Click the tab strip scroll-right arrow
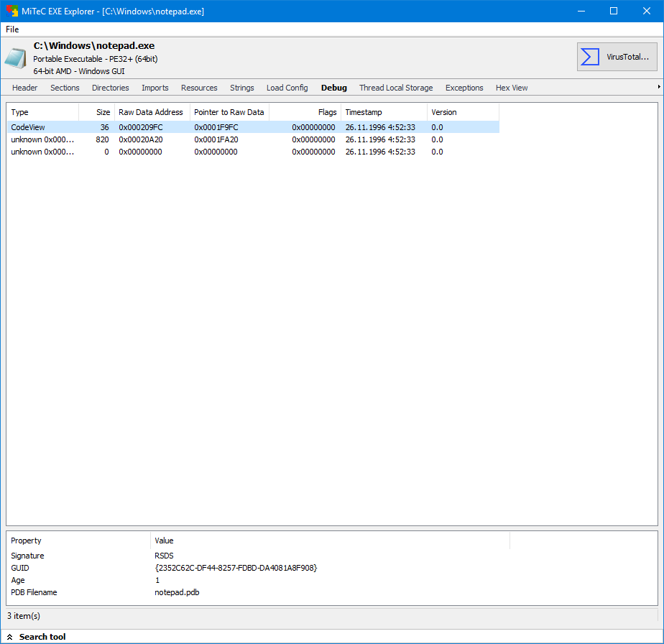664x644 pixels. pyautogui.click(x=659, y=87)
